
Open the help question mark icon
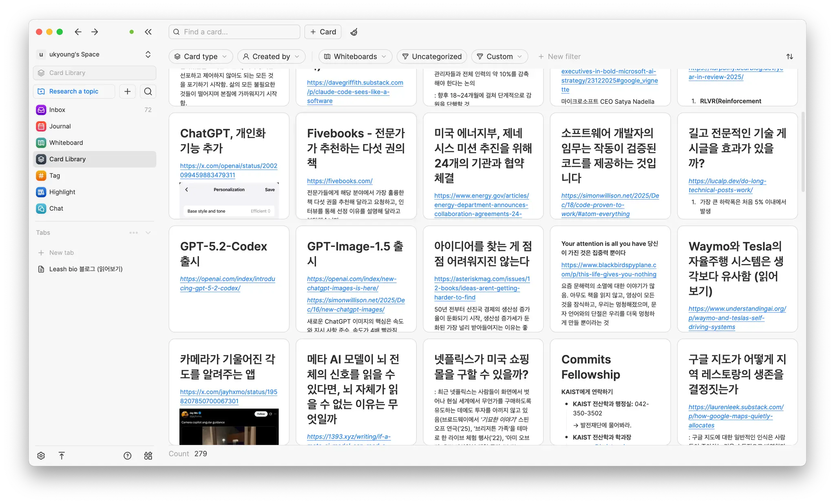click(x=127, y=456)
